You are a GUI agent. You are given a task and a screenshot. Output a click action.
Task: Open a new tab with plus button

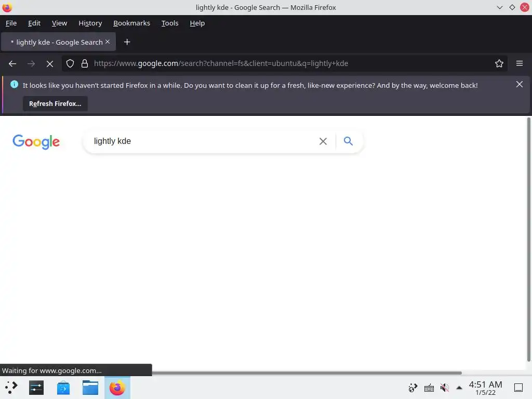coord(127,42)
